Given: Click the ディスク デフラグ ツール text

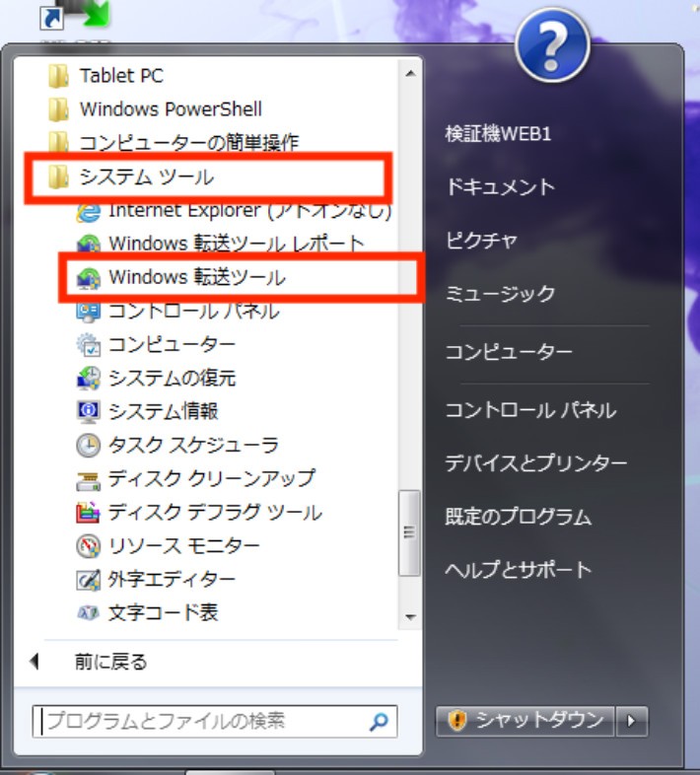Looking at the screenshot, I should (x=215, y=513).
